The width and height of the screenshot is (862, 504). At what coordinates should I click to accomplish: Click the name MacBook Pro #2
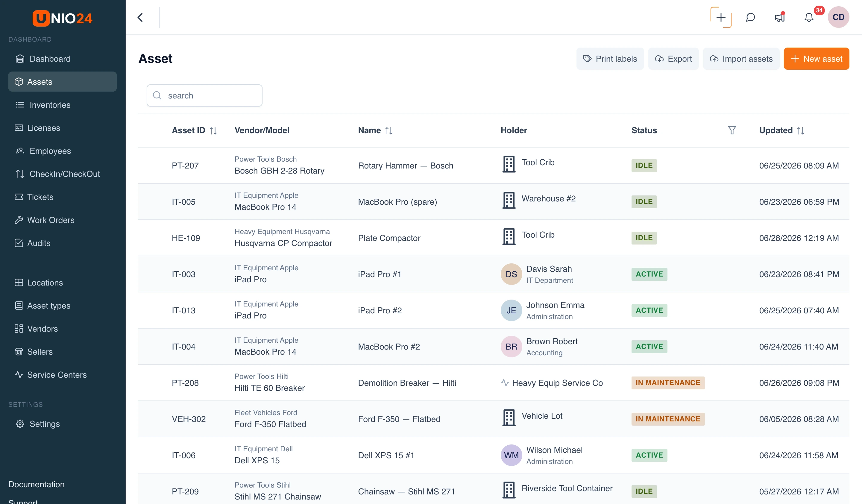389,347
